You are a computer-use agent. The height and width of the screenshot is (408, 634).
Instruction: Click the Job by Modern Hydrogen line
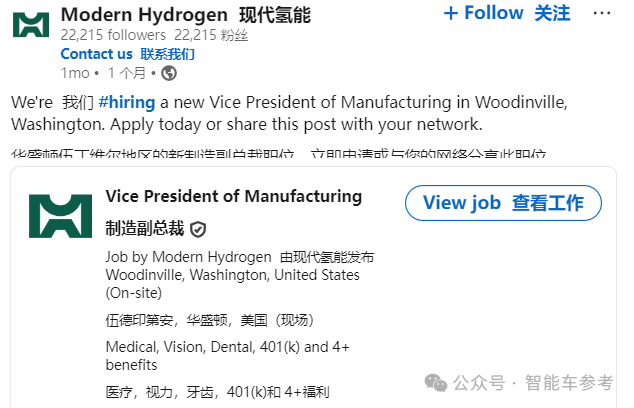point(187,257)
